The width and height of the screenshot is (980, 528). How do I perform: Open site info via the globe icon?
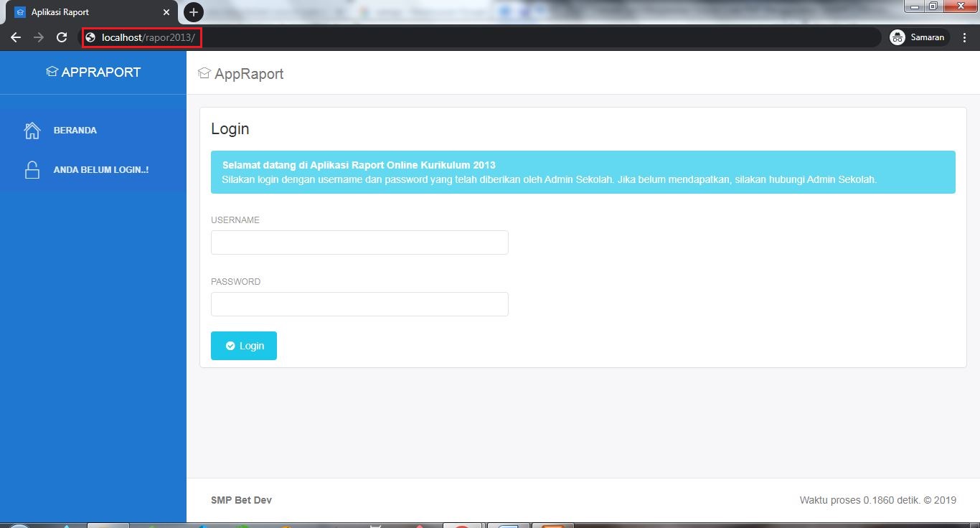point(93,37)
